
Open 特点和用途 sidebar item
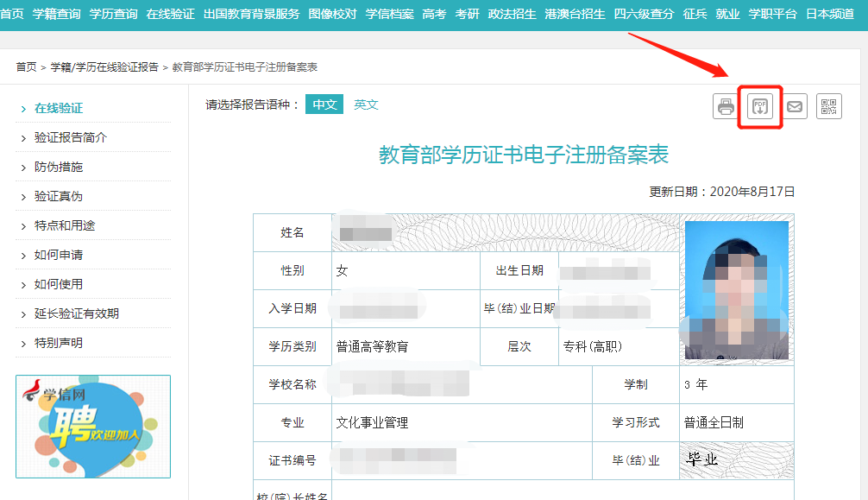[x=65, y=225]
